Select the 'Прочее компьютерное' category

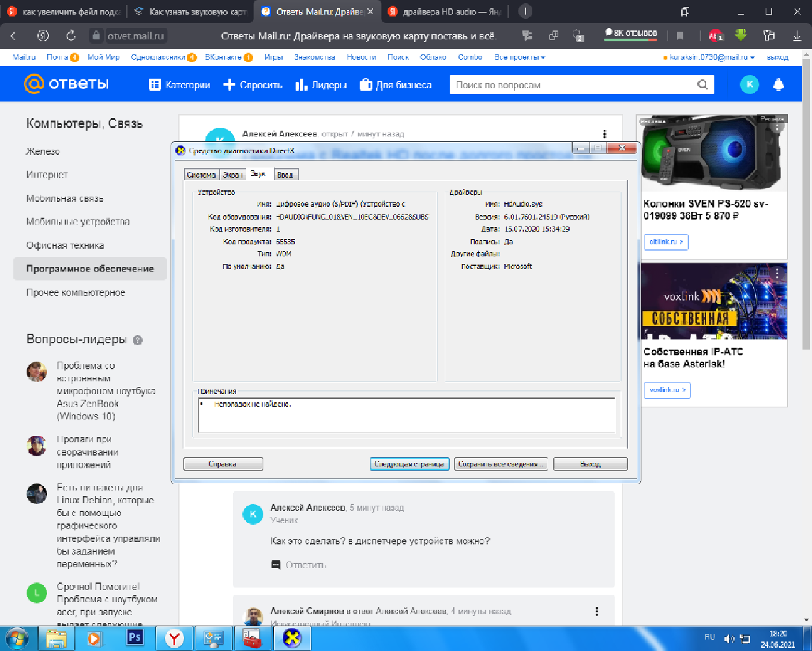click(75, 293)
